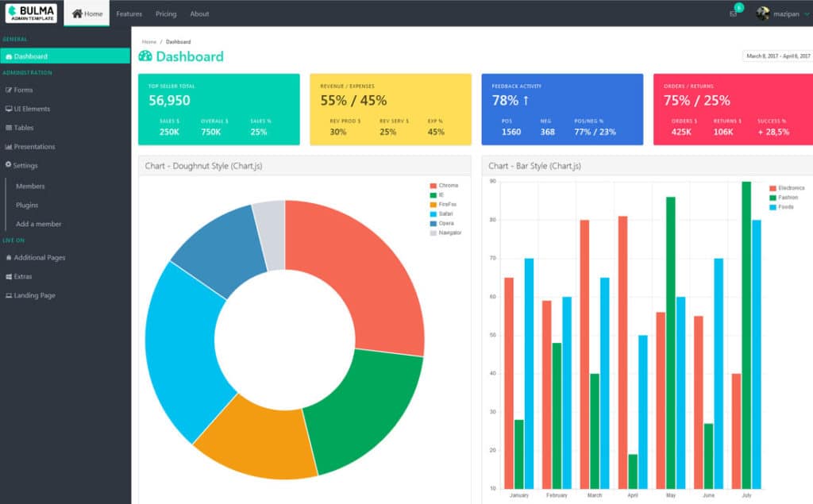
Task: Select the Presentations chart icon
Action: point(10,146)
